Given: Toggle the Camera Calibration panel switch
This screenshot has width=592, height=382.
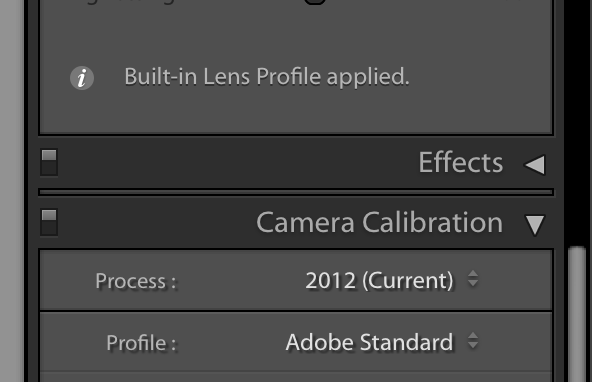Looking at the screenshot, I should [x=49, y=223].
